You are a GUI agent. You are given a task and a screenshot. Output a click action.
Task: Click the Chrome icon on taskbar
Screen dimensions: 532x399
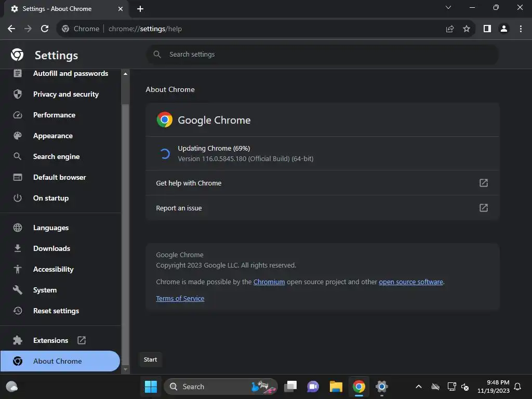click(359, 387)
